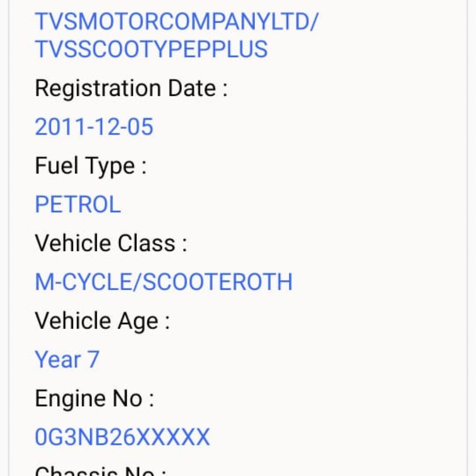Tap the partially visible Chassis No label
Image resolution: width=476 pixels, height=476 pixels.
point(100,470)
